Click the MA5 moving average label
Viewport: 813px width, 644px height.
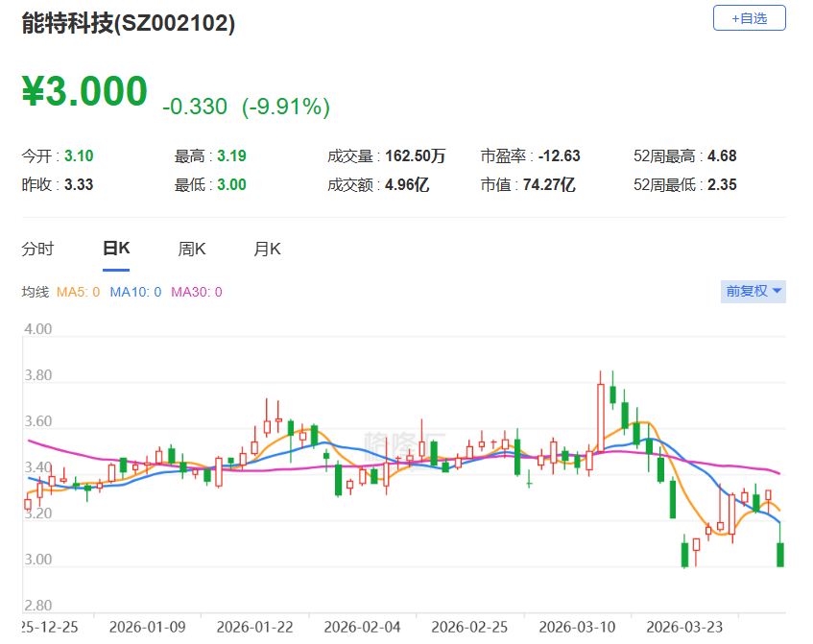click(78, 292)
